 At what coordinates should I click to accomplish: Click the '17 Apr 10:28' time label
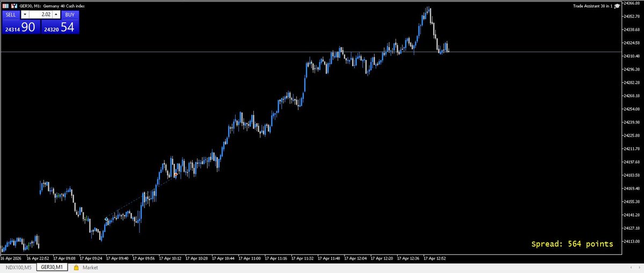pos(197,258)
